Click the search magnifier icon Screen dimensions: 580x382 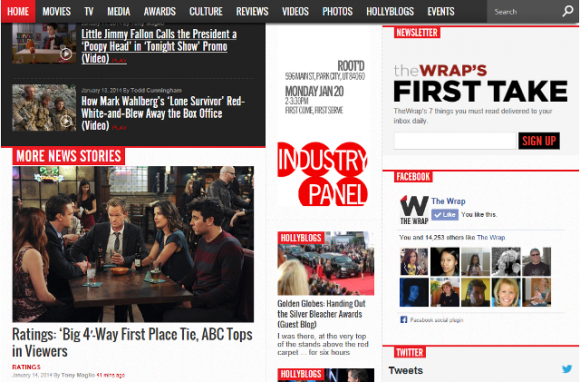(567, 11)
